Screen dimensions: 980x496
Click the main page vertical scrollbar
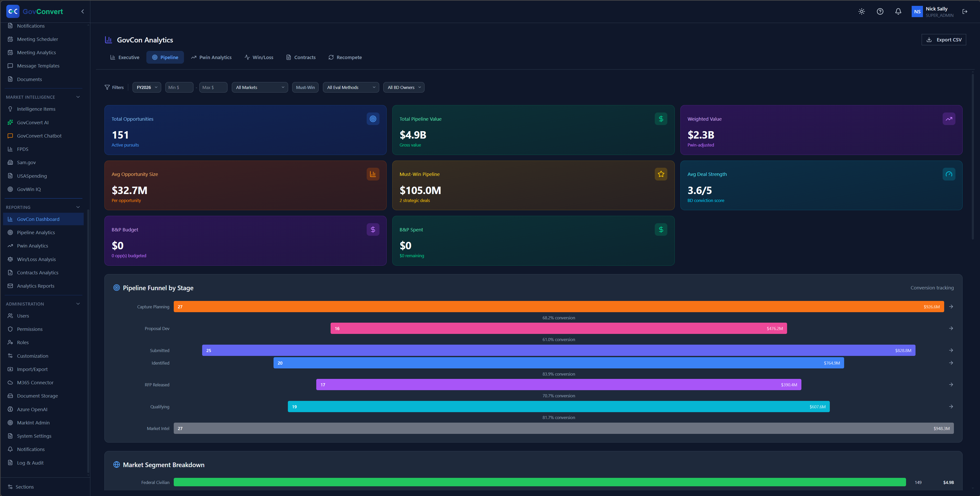(973, 156)
